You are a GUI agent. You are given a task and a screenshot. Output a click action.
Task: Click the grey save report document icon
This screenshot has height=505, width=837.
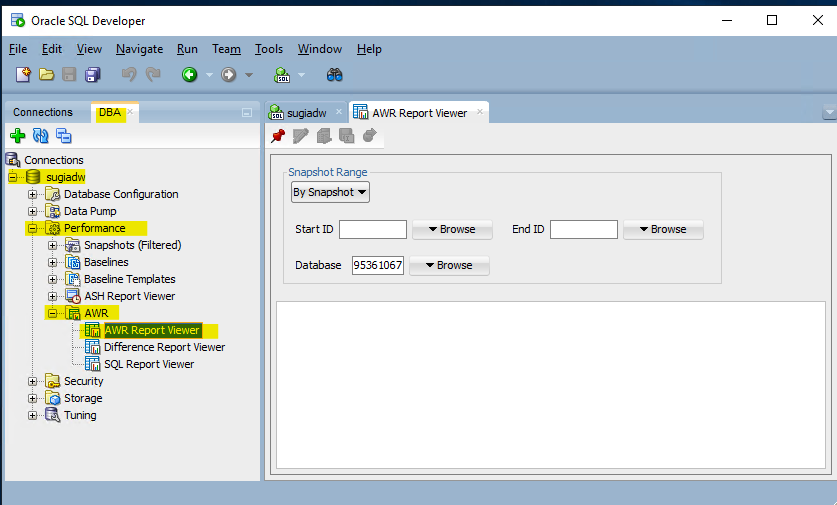[x=323, y=136]
